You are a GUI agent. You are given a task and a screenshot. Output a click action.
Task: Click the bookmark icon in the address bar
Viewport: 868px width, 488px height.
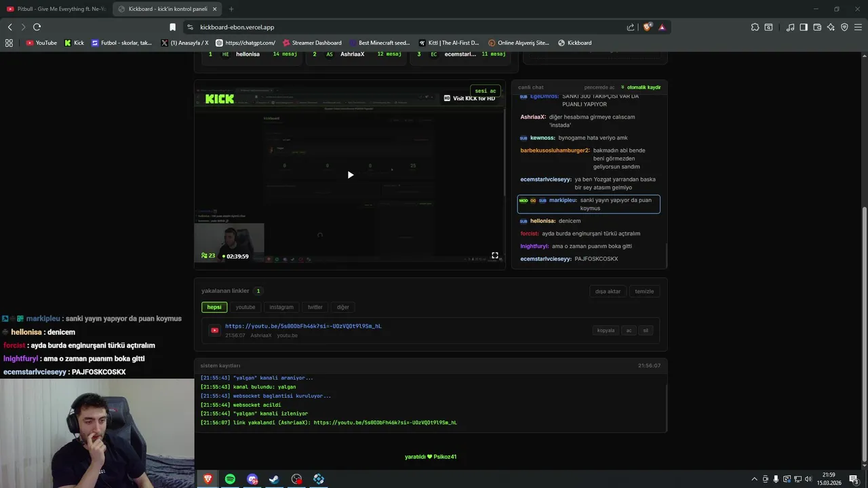pyautogui.click(x=172, y=27)
